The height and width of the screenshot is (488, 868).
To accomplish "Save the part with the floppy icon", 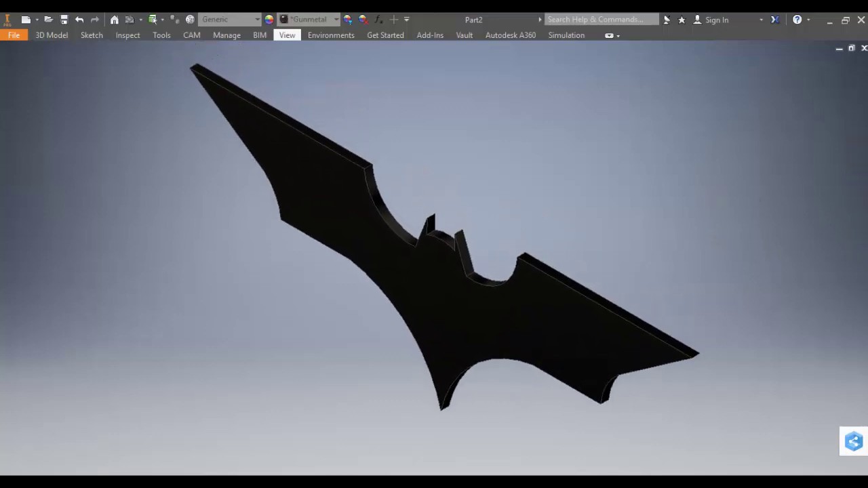I will 64,20.
